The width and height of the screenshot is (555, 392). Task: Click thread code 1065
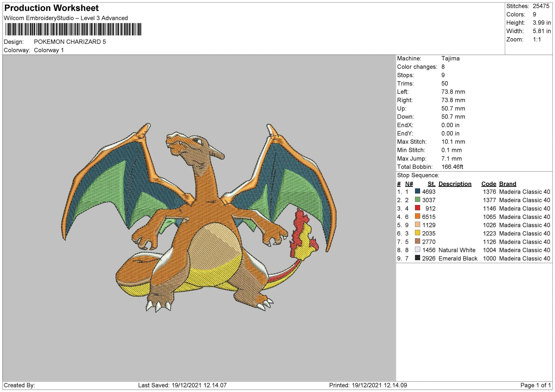tap(489, 217)
